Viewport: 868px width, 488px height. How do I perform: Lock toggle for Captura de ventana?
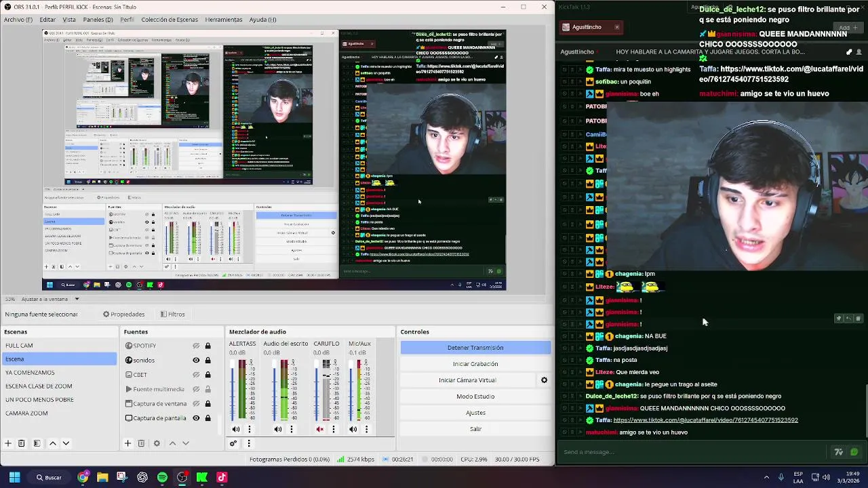click(208, 403)
